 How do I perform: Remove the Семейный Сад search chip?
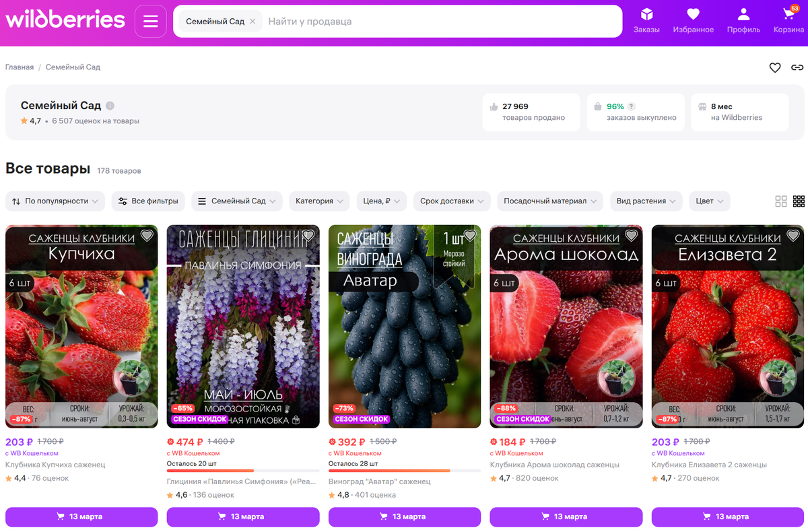[252, 22]
